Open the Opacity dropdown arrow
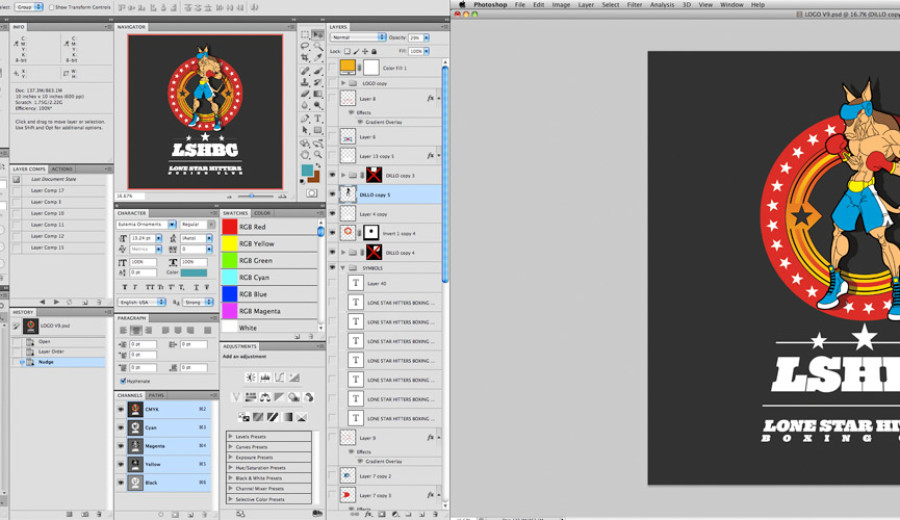The image size is (900, 520). (426, 37)
